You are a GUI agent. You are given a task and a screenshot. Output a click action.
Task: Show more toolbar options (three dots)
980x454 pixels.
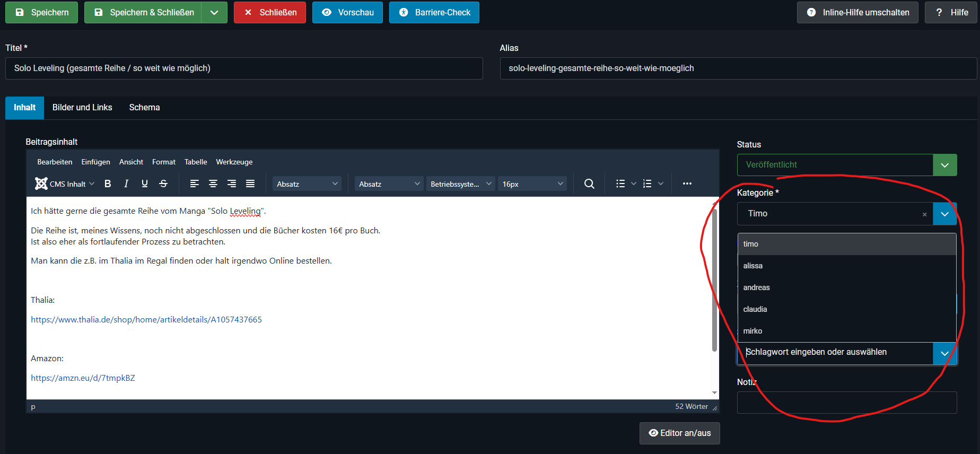tap(687, 184)
